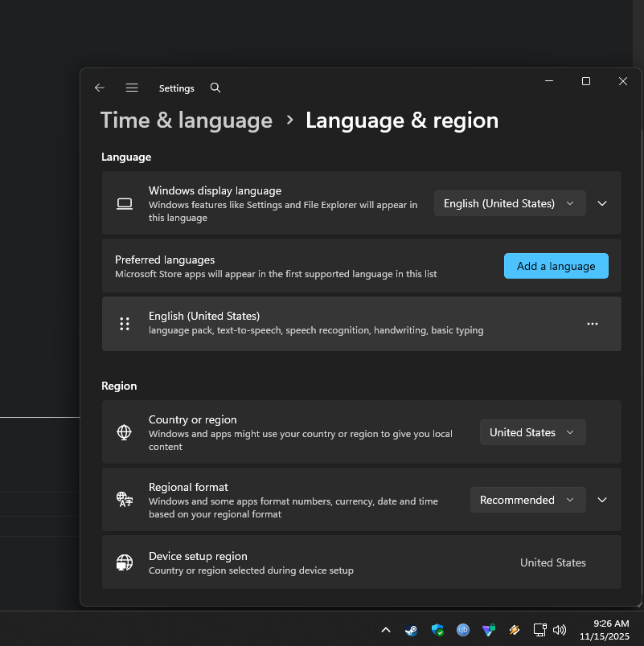Viewport: 644px width, 646px height.
Task: Click the Language section header
Action: click(x=126, y=157)
